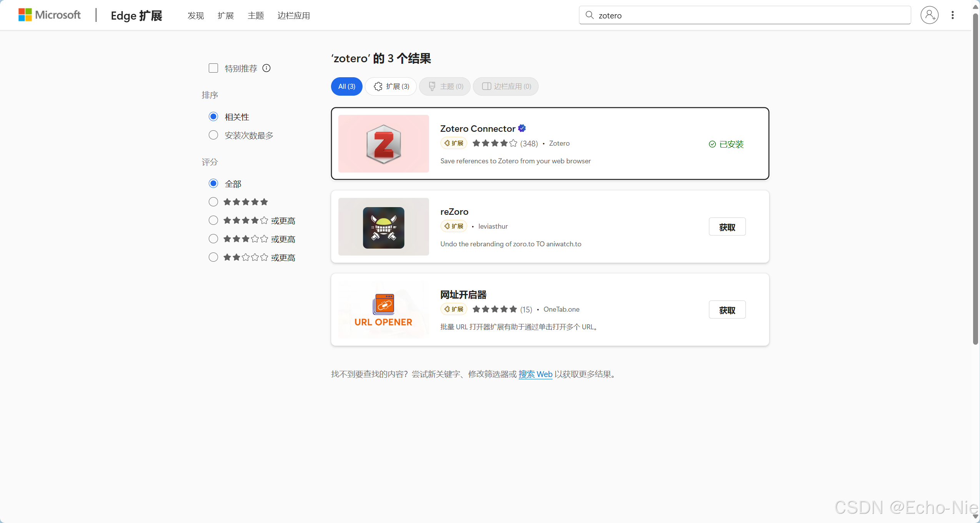Select four stars or higher filter
Screen dimensions: 980x523
(x=213, y=220)
